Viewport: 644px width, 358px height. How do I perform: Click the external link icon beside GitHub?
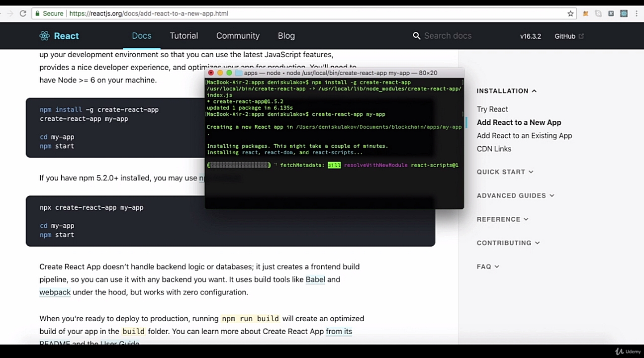[x=581, y=36]
